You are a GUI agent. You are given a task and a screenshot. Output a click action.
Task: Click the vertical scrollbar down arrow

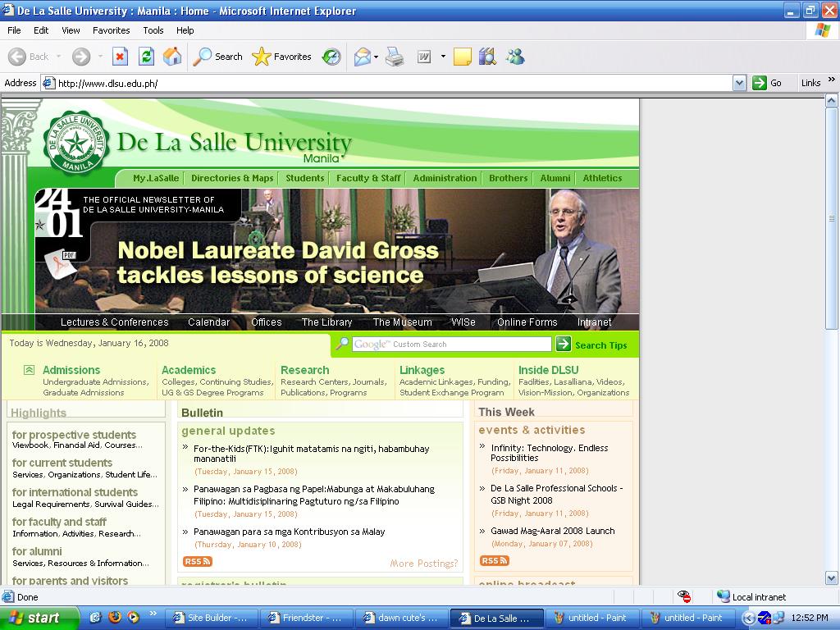click(x=832, y=578)
